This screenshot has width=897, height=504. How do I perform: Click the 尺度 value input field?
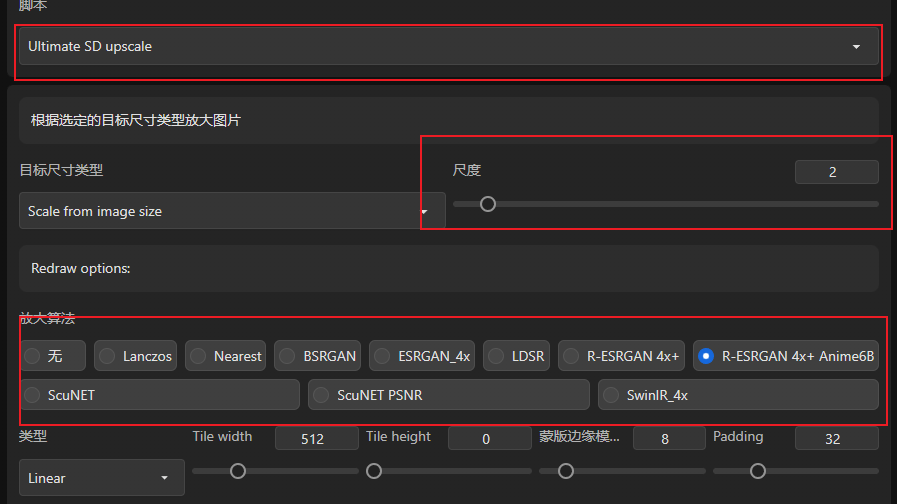pyautogui.click(x=836, y=172)
